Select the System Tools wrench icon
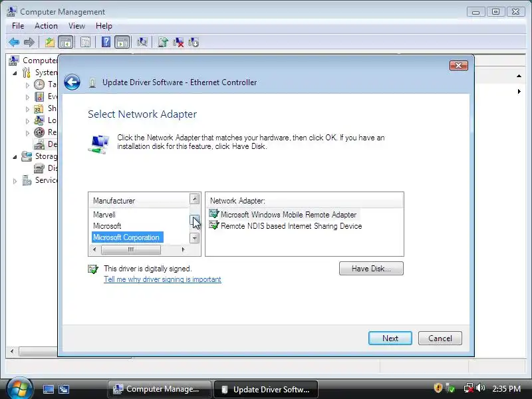 click(27, 72)
